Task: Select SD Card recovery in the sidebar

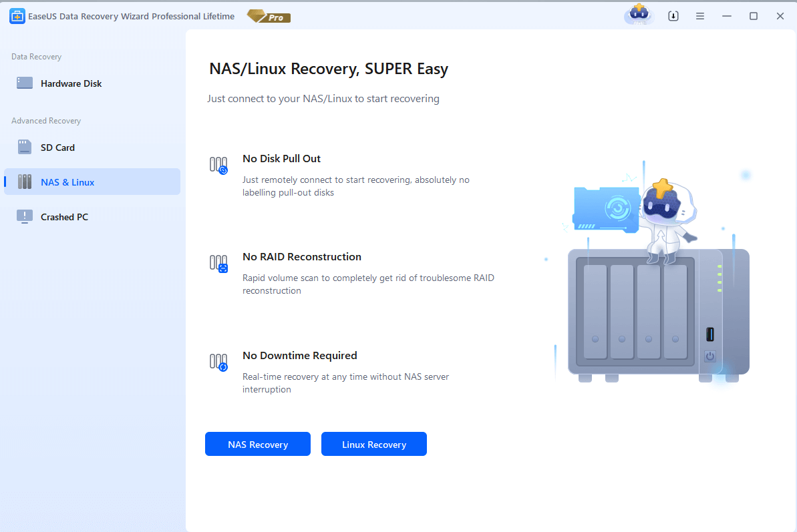Action: [x=57, y=147]
